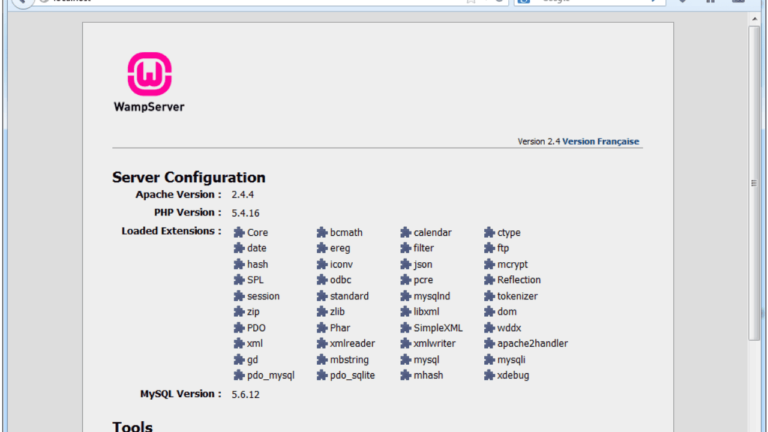The height and width of the screenshot is (432, 768).
Task: Click the puzzle icon beside SimpleXML
Action: (406, 328)
